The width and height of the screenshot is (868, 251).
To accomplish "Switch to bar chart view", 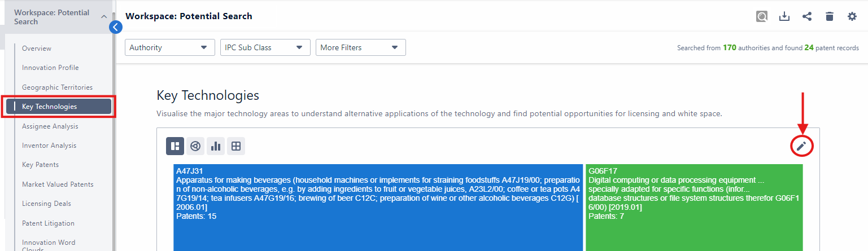I will (x=216, y=146).
